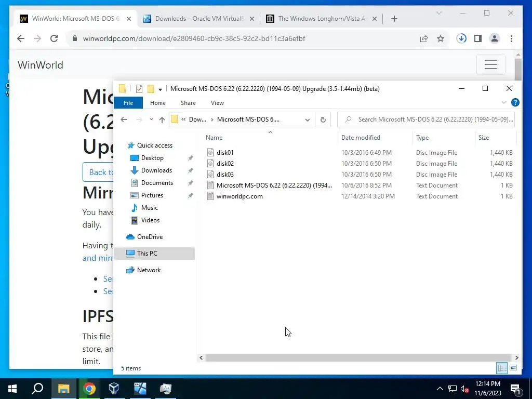
Task: Click the horizontal scrollbar in Explorer
Action: (x=358, y=357)
